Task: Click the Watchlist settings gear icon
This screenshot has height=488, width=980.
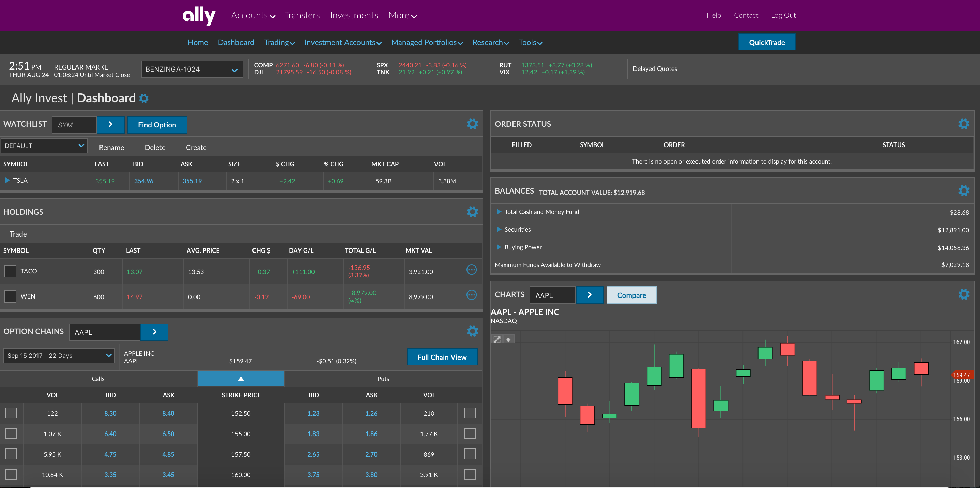Action: [x=473, y=124]
